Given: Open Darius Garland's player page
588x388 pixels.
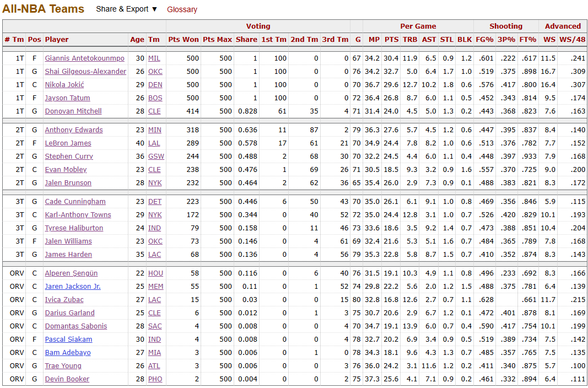Looking at the screenshot, I should [x=70, y=312].
